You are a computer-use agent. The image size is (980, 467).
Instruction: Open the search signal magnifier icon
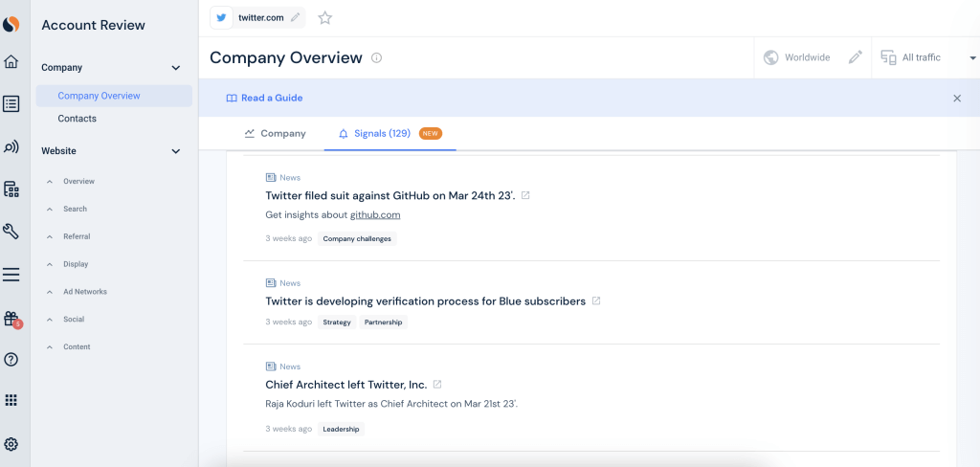click(x=11, y=147)
